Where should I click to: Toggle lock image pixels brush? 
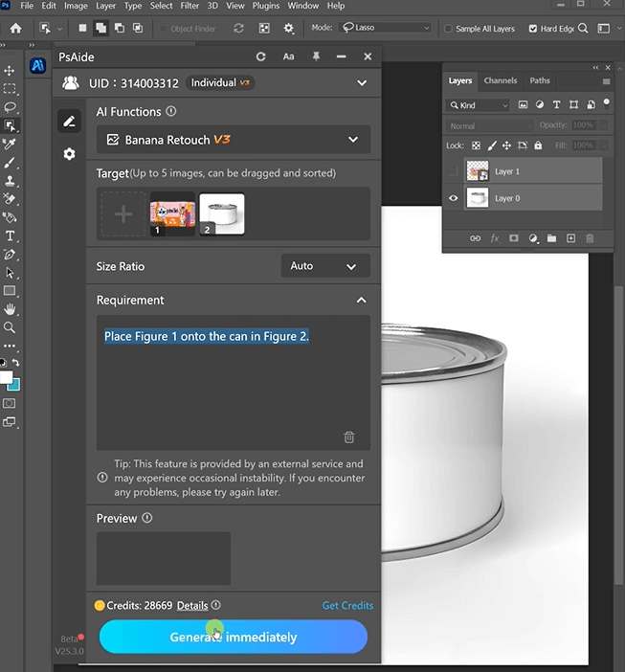click(492, 146)
